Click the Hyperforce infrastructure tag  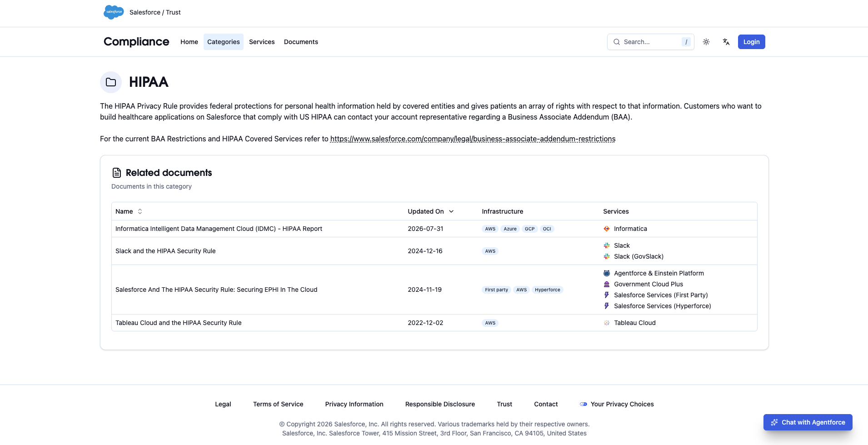click(548, 290)
